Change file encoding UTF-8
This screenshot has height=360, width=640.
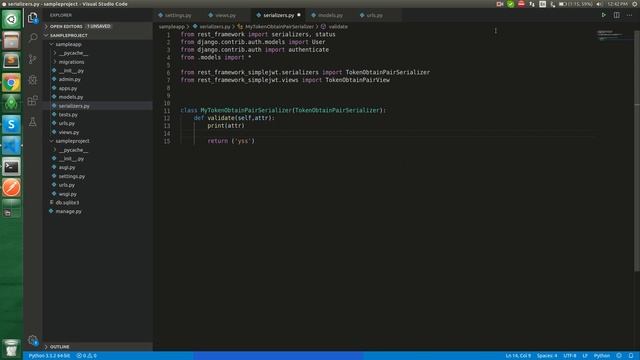pyautogui.click(x=570, y=356)
